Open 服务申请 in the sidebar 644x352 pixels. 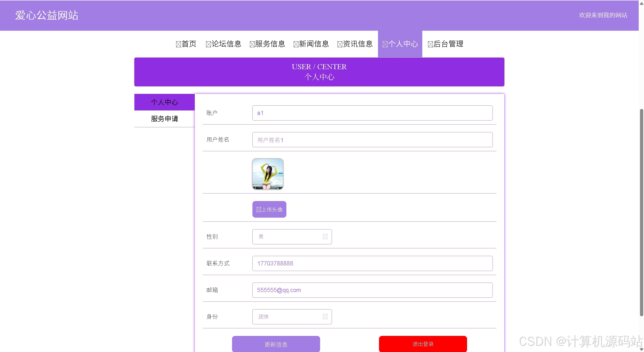point(164,119)
